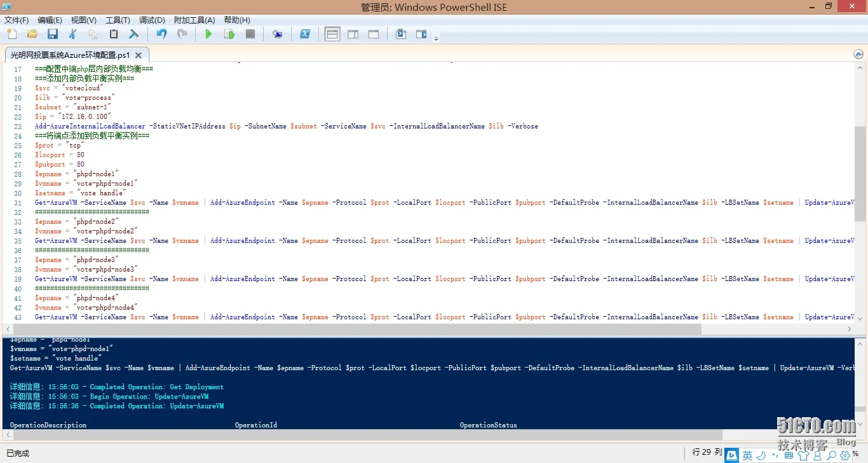
Task: Redo the last undone edit
Action: tap(182, 34)
